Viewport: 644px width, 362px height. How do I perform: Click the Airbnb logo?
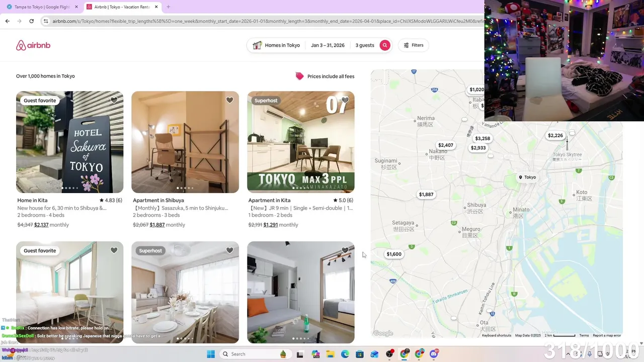[x=33, y=45]
